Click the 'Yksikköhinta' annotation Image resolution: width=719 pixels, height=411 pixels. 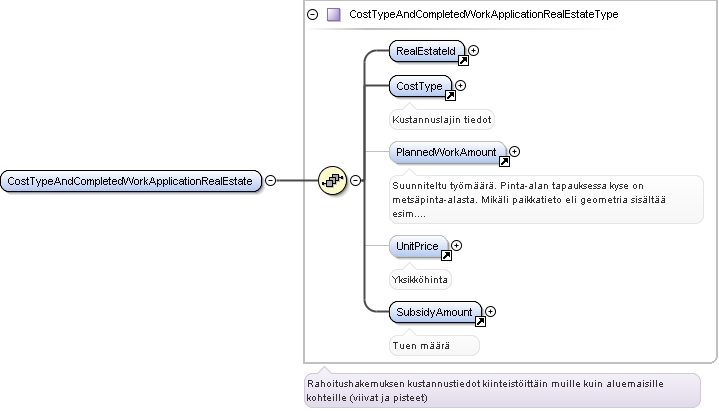pos(420,280)
